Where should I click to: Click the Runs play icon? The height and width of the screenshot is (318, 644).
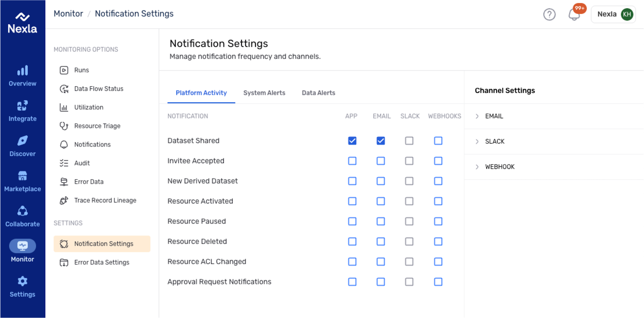point(64,70)
